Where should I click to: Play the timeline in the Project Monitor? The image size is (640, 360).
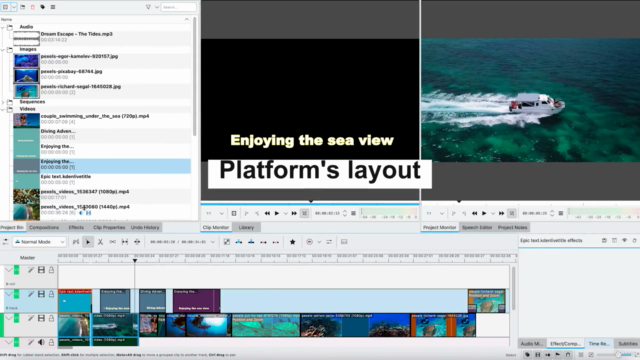tap(484, 213)
